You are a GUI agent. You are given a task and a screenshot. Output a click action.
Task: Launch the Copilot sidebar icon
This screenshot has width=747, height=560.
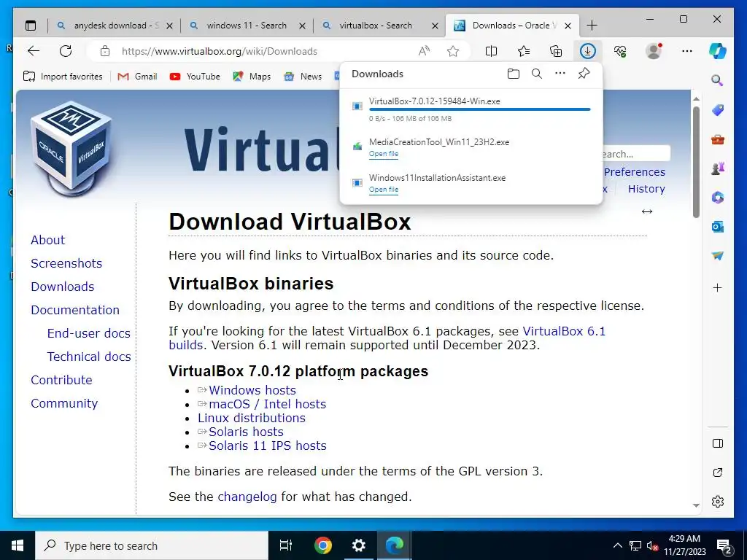[x=718, y=51]
